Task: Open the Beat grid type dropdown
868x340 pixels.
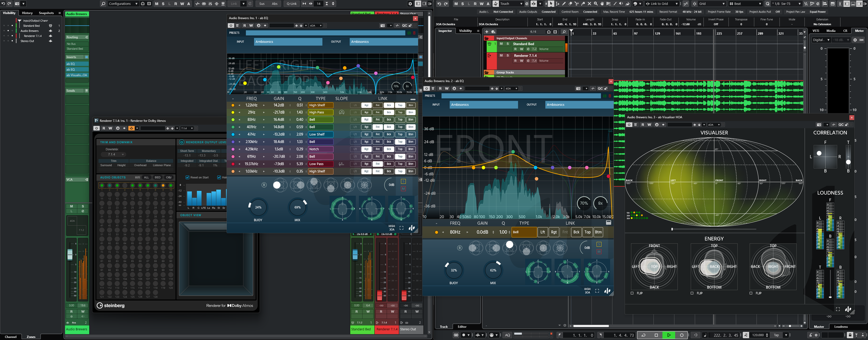Action: [745, 3]
